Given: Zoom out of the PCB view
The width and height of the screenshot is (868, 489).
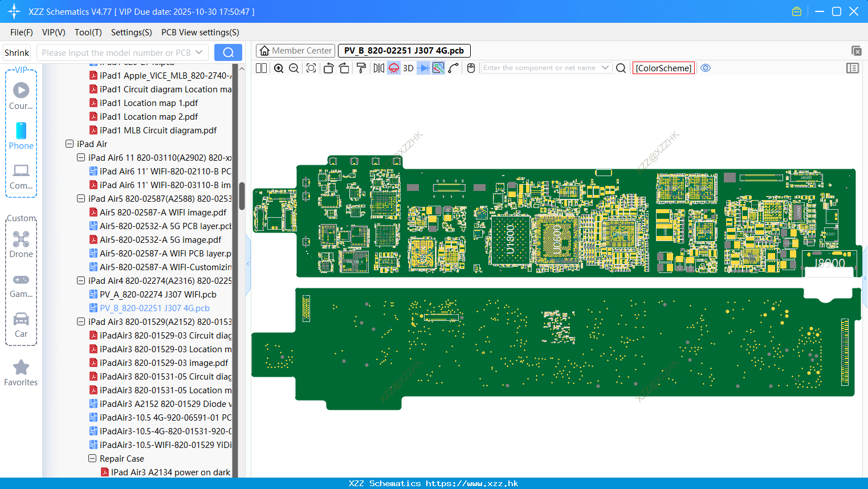Looking at the screenshot, I should click(x=294, y=68).
